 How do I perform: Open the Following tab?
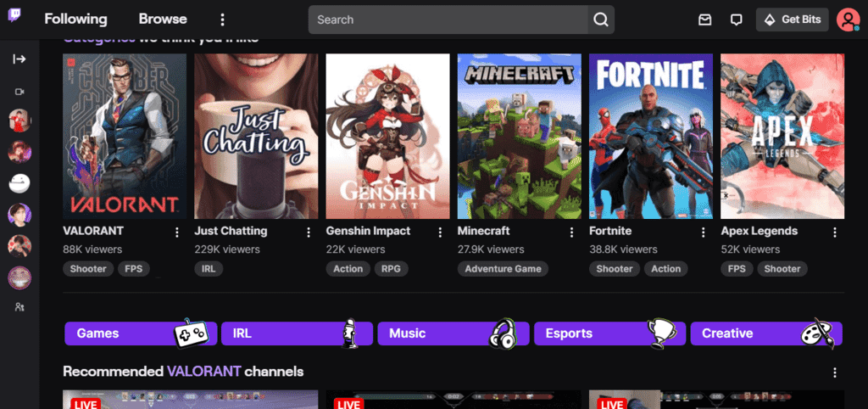tap(75, 20)
